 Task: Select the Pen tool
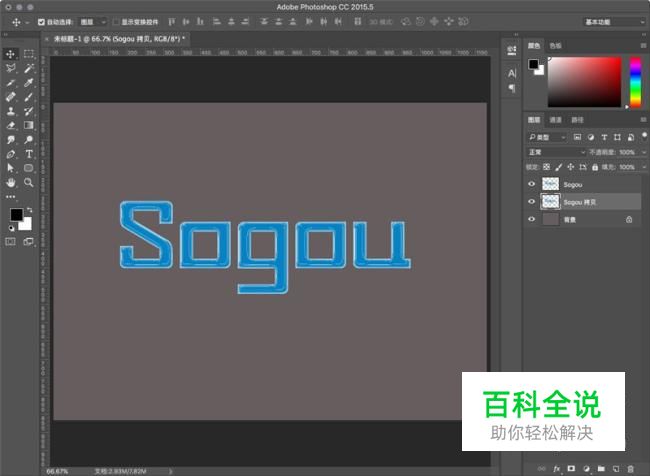(x=10, y=154)
